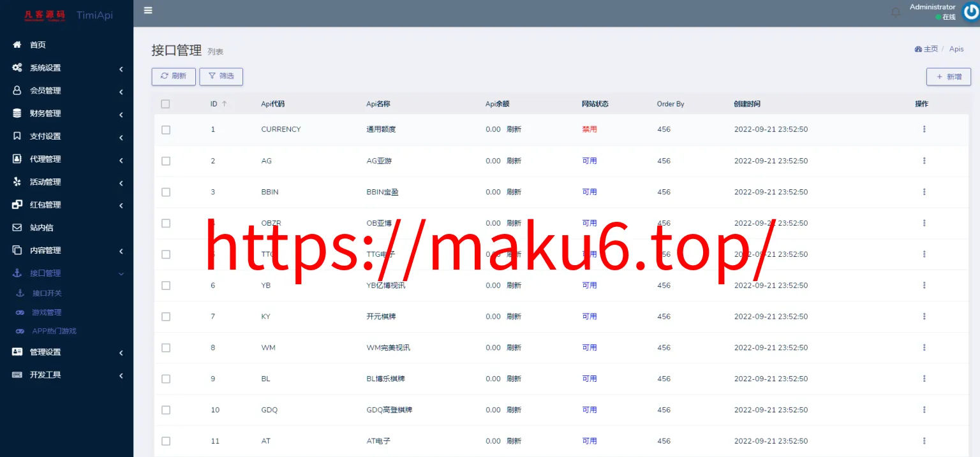Open the notifications bell icon
980x457 pixels.
[896, 12]
